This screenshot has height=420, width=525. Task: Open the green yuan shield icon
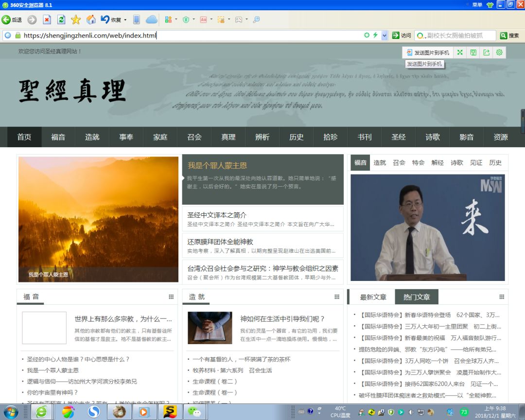[x=186, y=20]
